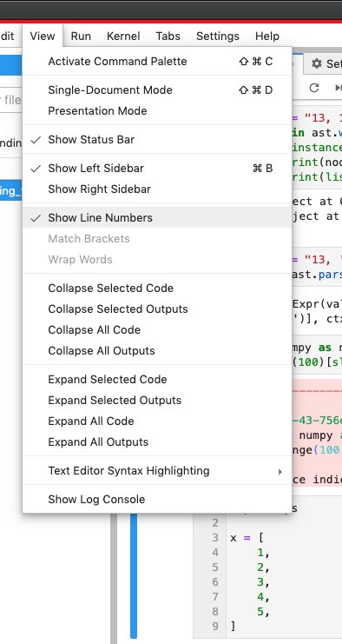Click the fast-forward run all icon

tap(339, 88)
